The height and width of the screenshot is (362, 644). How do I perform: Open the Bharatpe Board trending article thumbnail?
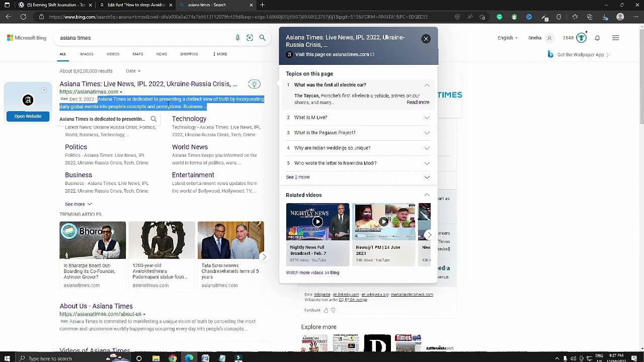[93, 240]
